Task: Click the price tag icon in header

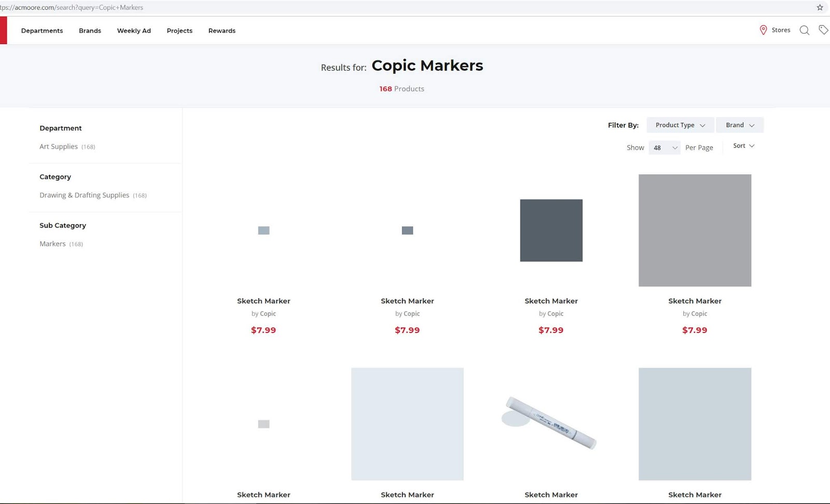Action: tap(823, 30)
